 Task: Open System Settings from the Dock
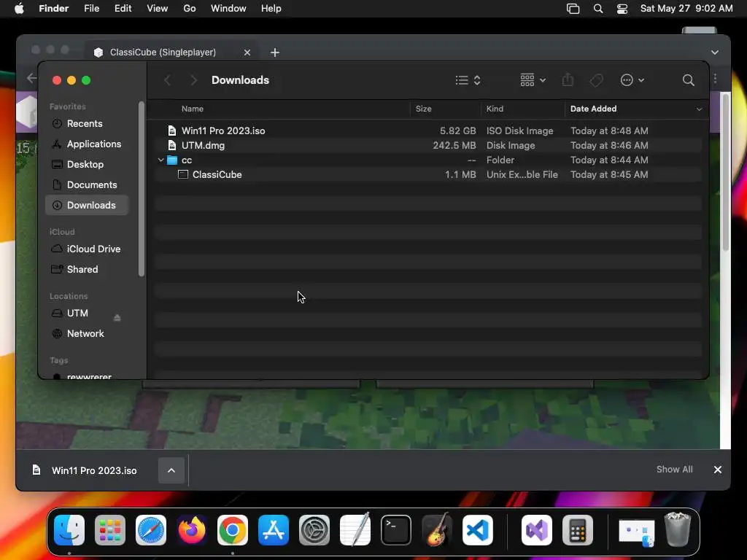[x=314, y=530]
